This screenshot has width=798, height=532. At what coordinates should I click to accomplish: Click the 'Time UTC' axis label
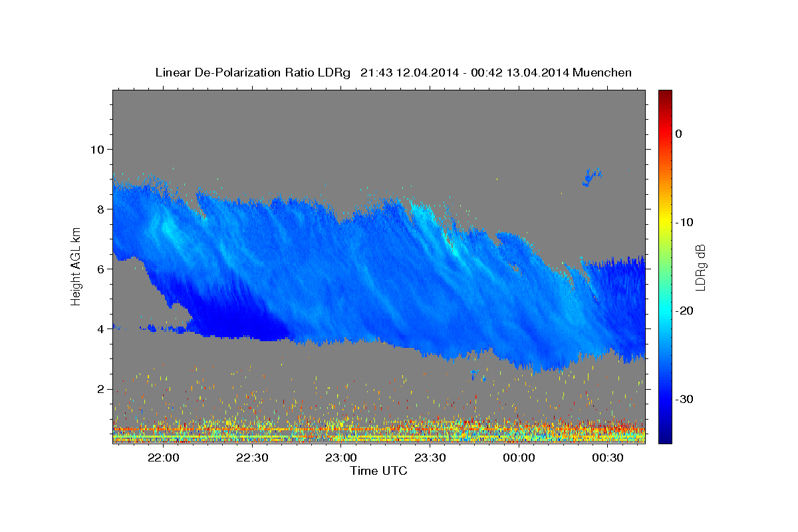378,471
